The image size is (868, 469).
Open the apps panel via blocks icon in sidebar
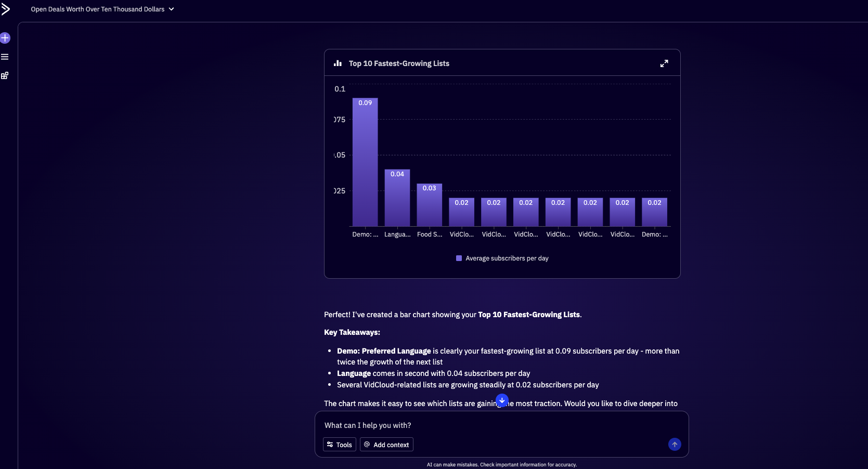pos(5,75)
